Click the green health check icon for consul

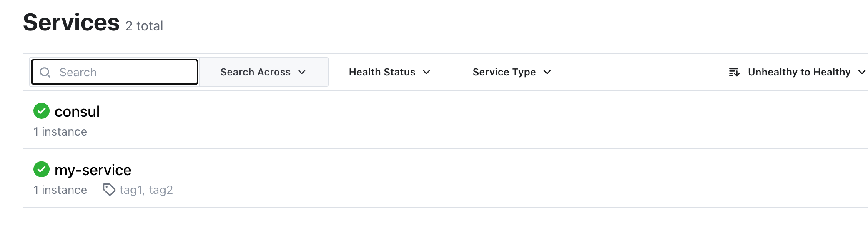tap(41, 111)
